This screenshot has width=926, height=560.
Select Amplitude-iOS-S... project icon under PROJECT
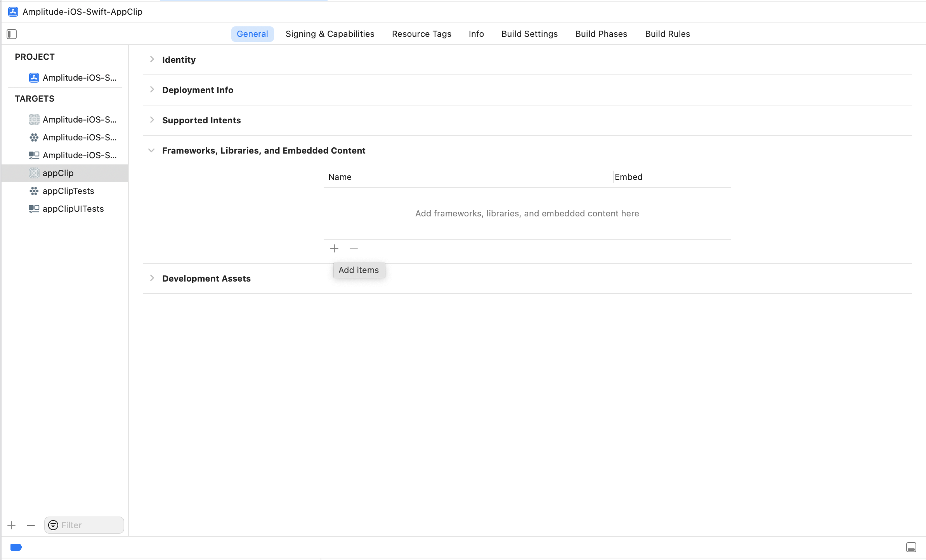coord(34,78)
